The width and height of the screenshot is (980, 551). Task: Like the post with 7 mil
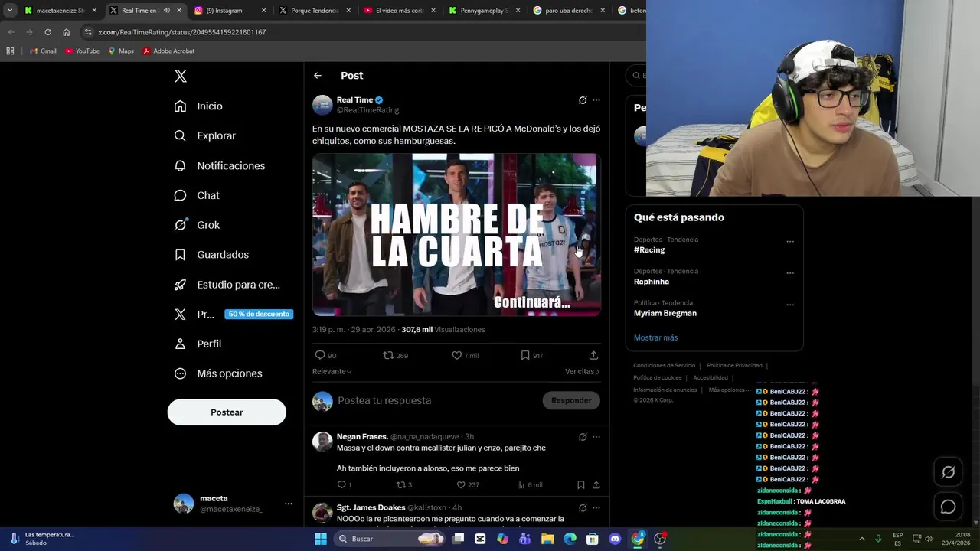456,355
